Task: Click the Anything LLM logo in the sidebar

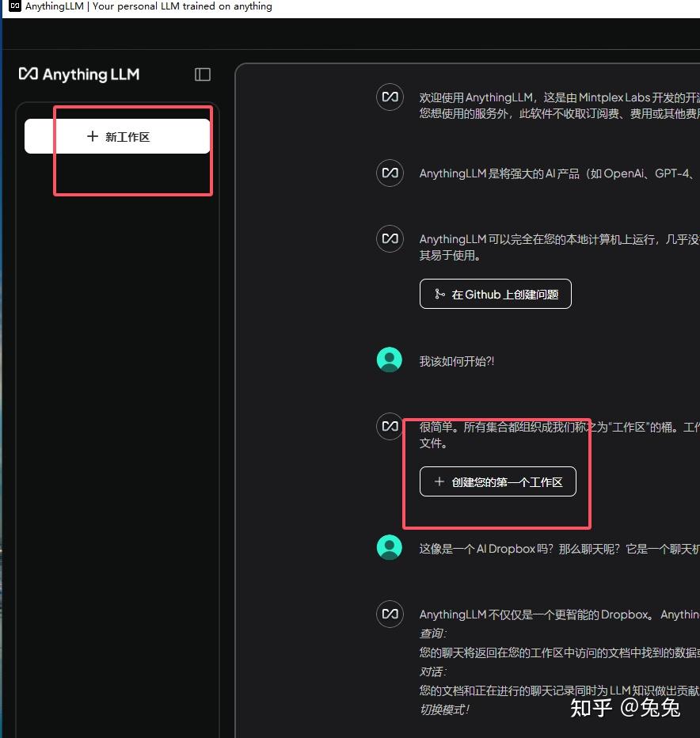Action: (x=78, y=74)
